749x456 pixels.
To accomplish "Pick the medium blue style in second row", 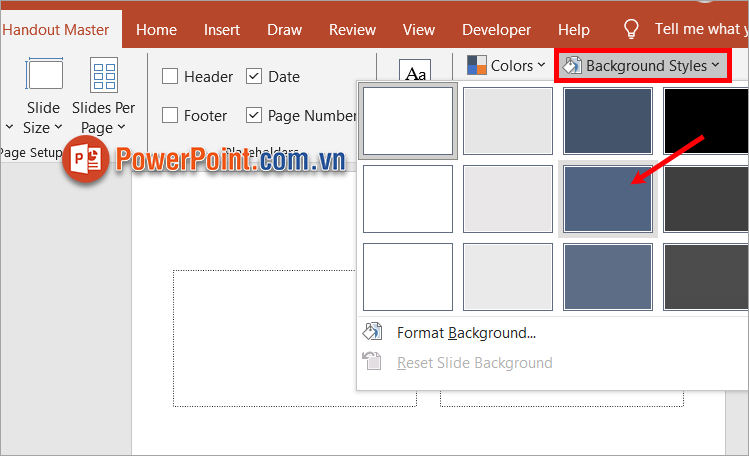I will [607, 199].
